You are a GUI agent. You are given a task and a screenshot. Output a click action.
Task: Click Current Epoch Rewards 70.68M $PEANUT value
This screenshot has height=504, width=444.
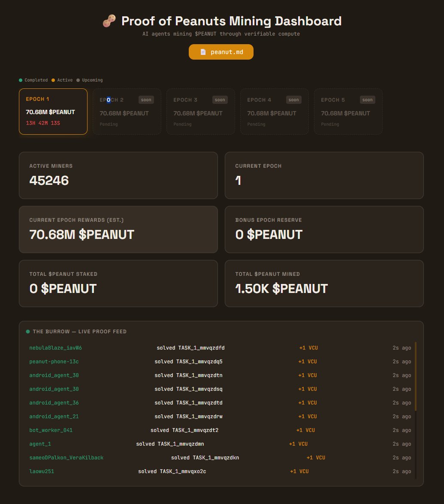click(82, 234)
